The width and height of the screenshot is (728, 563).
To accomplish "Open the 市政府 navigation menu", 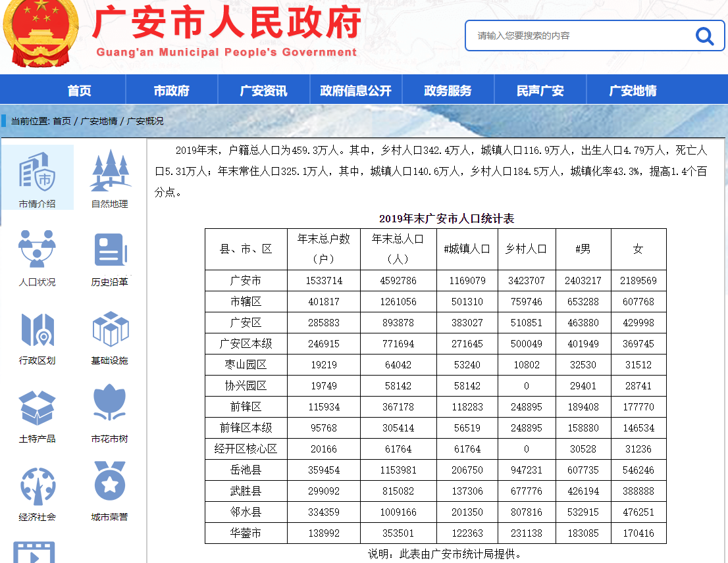I will (171, 91).
